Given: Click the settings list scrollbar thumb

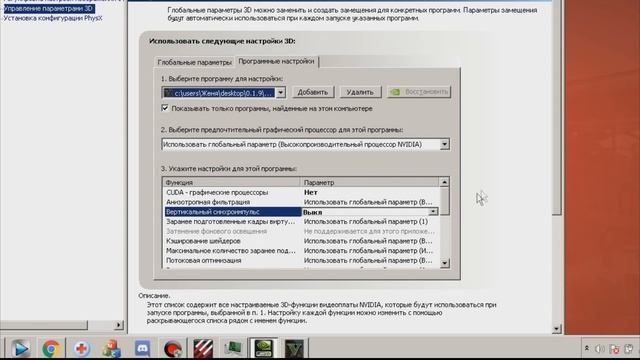Looking at the screenshot, I should 444,201.
